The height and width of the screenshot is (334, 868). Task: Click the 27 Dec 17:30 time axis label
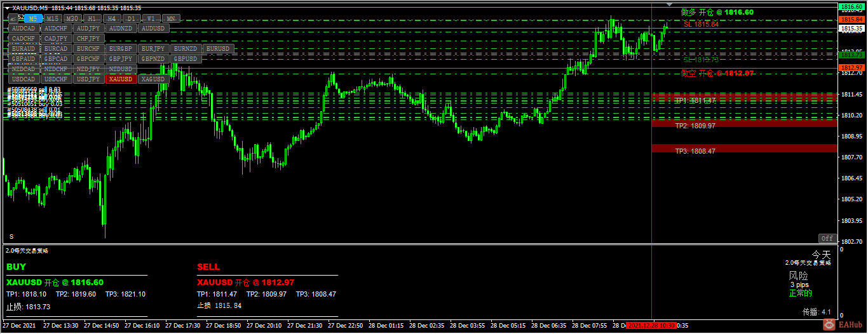tap(183, 326)
